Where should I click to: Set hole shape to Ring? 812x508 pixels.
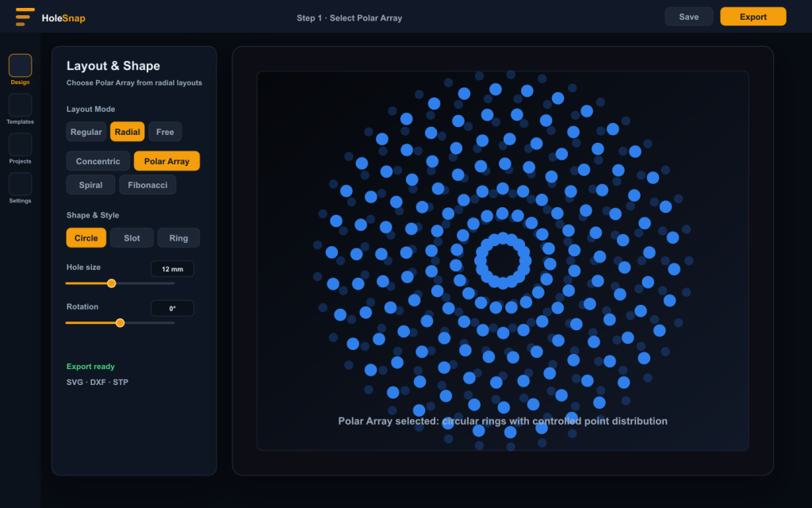pos(178,238)
